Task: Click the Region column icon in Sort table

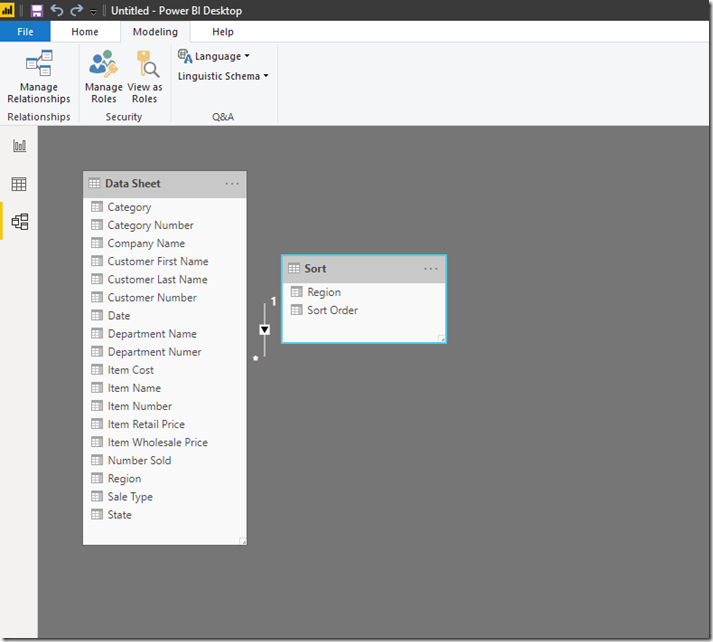Action: 296,291
